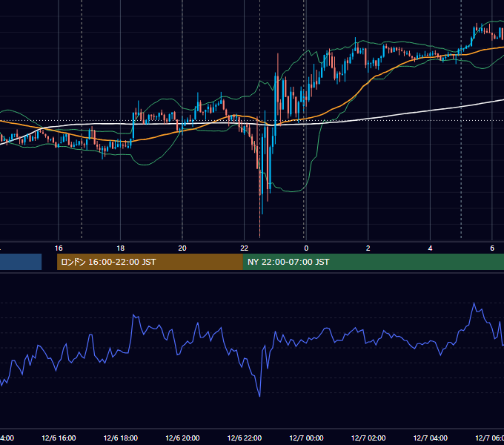Viewport: 504px width, 445px height.
Task: Click hour label 0 on the upper axis
Action: (306, 248)
